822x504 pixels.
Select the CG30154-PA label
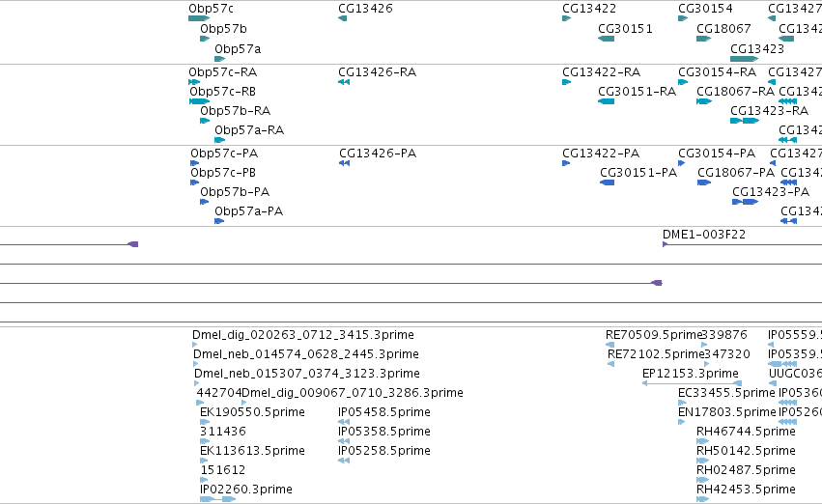tap(717, 153)
